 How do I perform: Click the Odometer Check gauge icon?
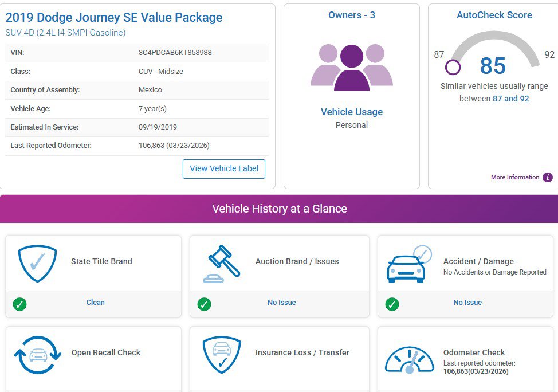(x=410, y=360)
